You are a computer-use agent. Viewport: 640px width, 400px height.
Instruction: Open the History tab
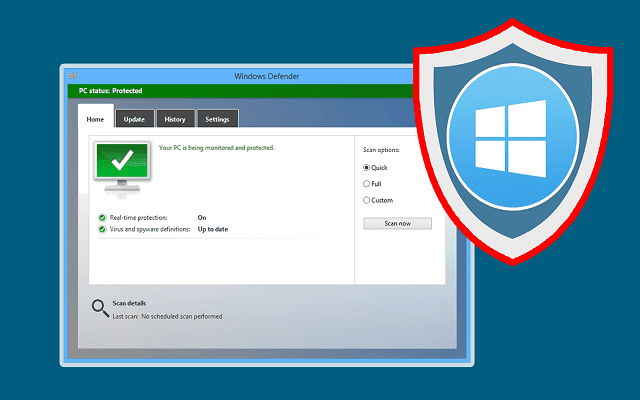175,119
